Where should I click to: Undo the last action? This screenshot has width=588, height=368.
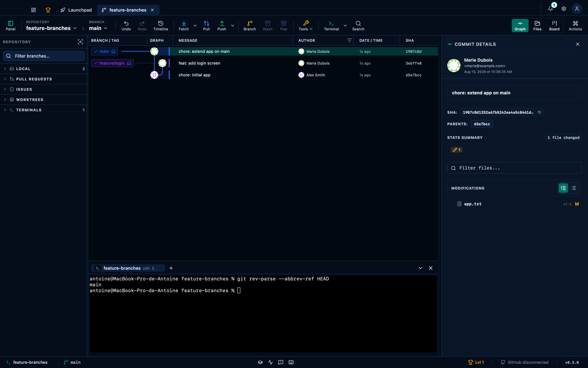[126, 26]
